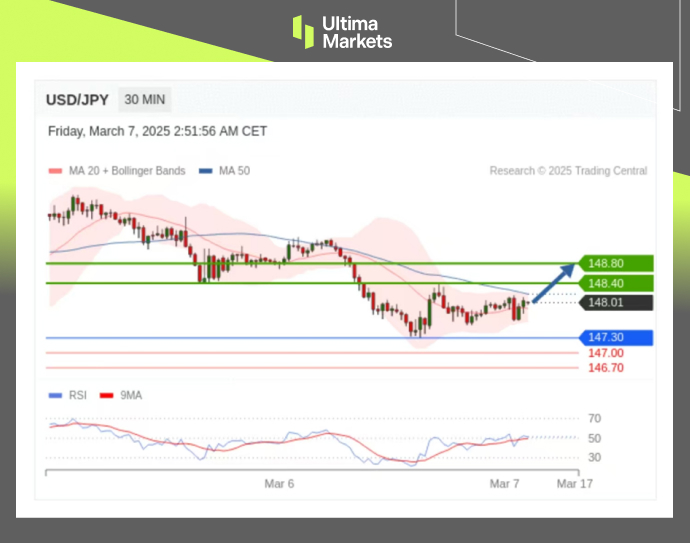Click the Mar 6 date axis marker
690x543 pixels.
pyautogui.click(x=279, y=483)
